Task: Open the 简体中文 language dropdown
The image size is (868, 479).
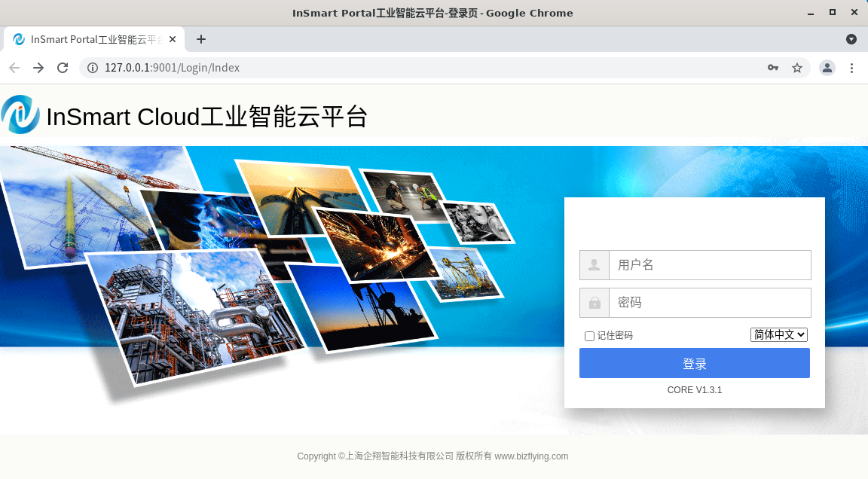Action: [x=779, y=334]
